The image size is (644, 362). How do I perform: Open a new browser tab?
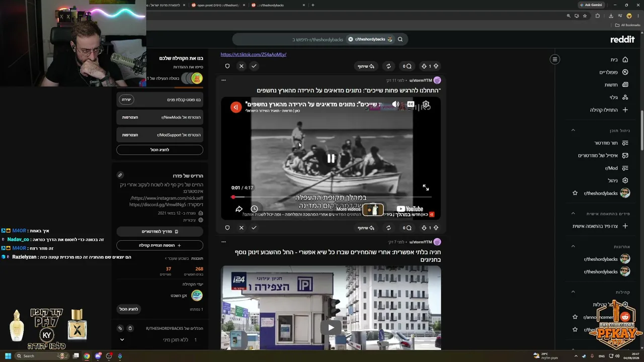[x=313, y=5]
